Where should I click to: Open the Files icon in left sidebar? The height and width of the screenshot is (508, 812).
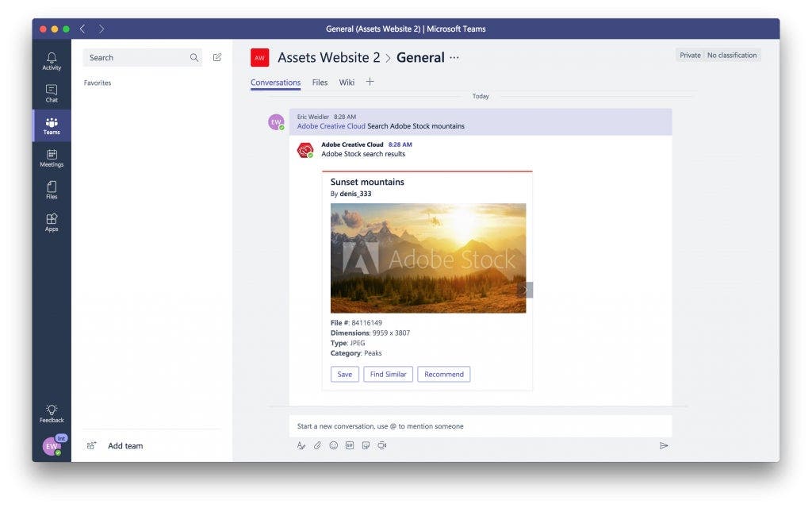click(x=52, y=190)
